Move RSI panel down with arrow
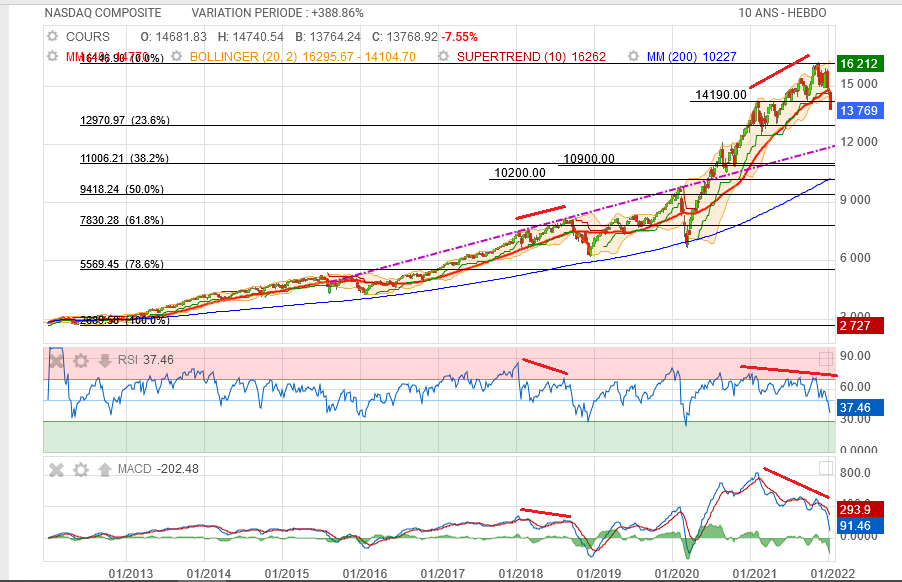 point(105,361)
